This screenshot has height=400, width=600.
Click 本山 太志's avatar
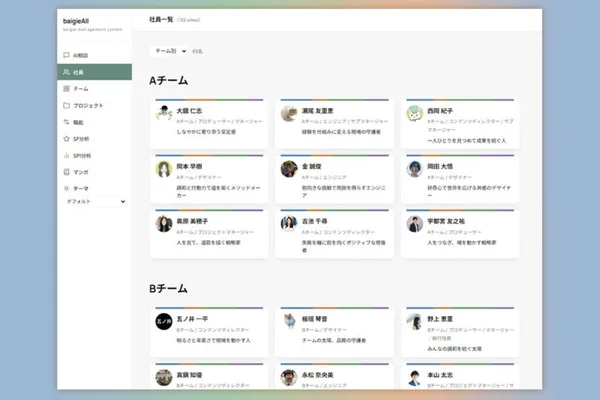pos(414,378)
